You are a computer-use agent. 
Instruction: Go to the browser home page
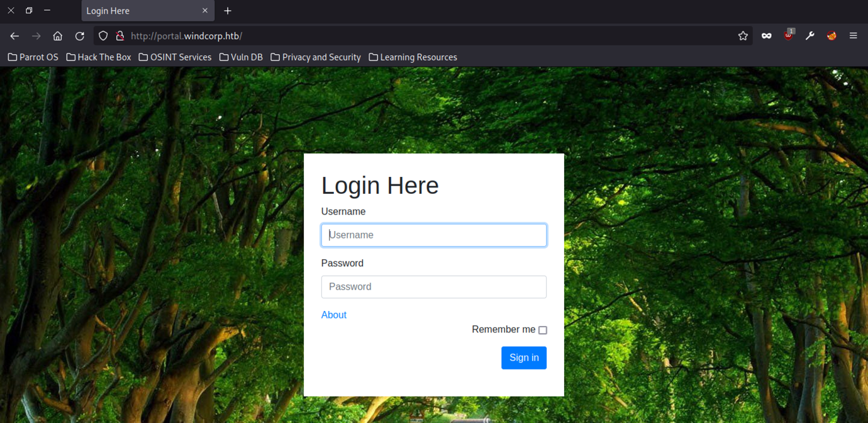[58, 36]
